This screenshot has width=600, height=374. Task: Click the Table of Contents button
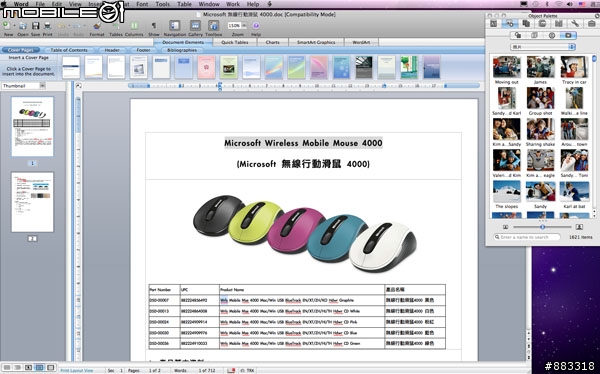[69, 50]
